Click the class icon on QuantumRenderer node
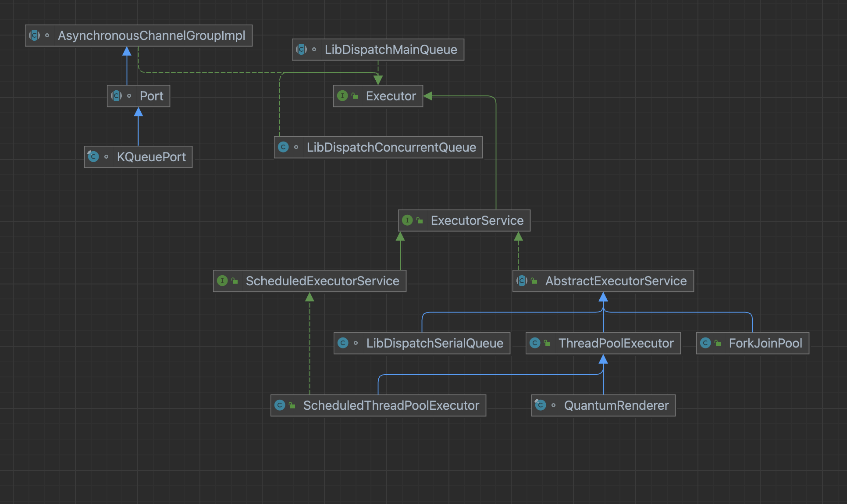847x504 pixels. [x=541, y=405]
